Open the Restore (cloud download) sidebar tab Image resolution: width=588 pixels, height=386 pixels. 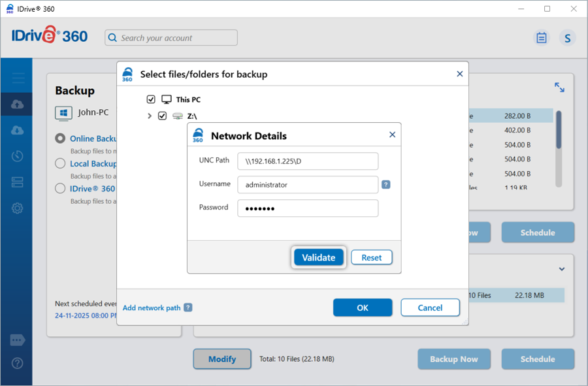point(18,130)
